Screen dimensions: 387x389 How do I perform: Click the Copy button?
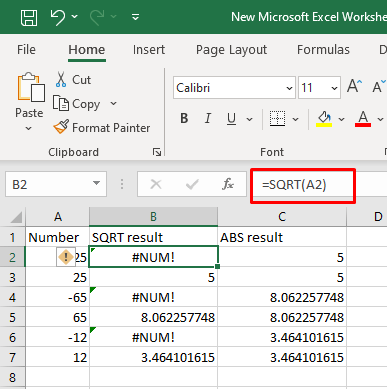point(77,104)
